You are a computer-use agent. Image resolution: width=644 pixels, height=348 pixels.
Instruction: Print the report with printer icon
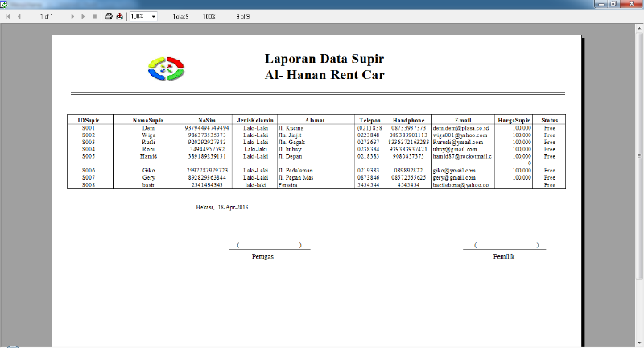point(109,16)
